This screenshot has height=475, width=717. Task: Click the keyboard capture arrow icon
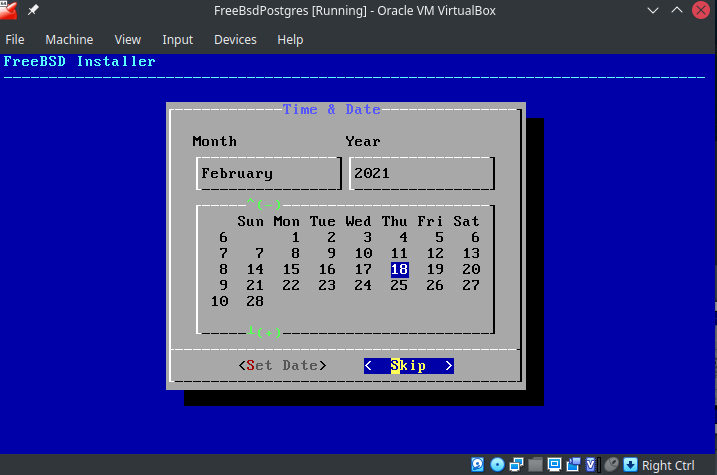[630, 464]
